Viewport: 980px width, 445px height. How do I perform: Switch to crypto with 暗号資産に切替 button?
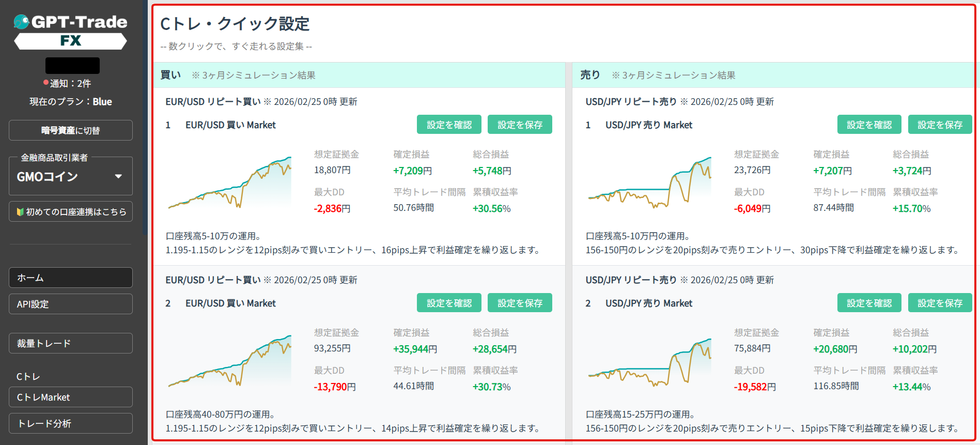coord(71,130)
